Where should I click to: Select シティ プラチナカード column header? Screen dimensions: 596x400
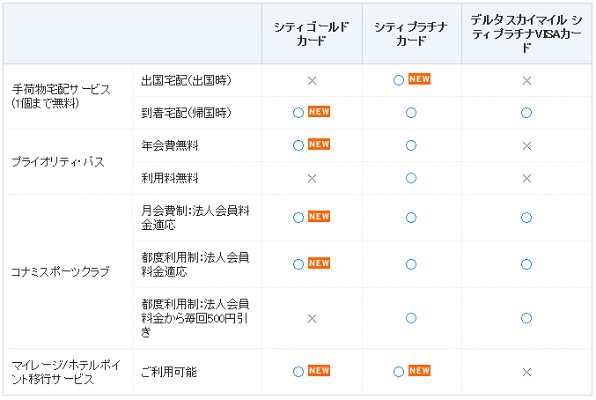click(411, 34)
